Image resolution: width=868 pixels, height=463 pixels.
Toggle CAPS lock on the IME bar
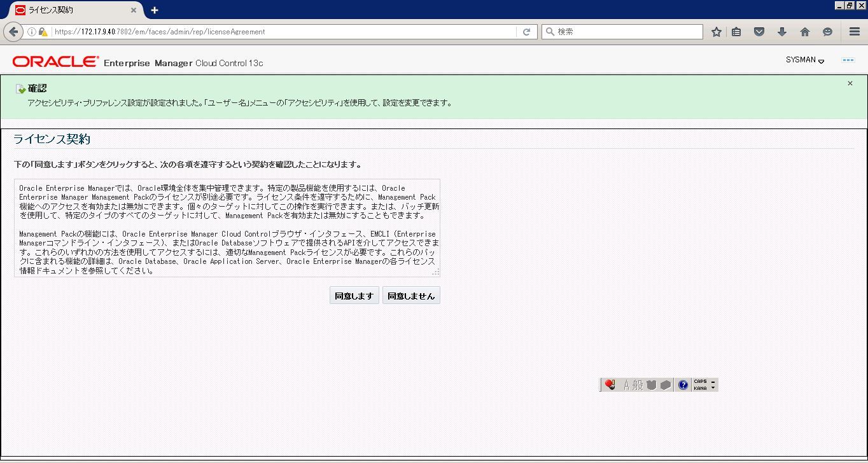tap(700, 382)
